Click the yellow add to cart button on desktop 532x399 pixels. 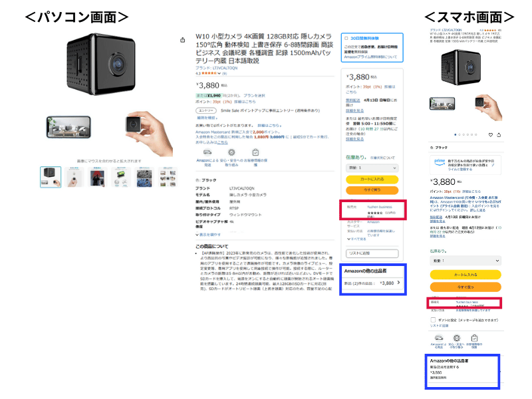coord(372,179)
